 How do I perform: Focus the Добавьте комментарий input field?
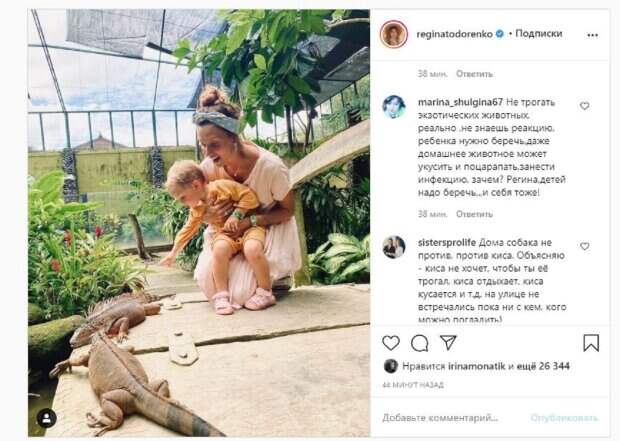tap(450, 416)
